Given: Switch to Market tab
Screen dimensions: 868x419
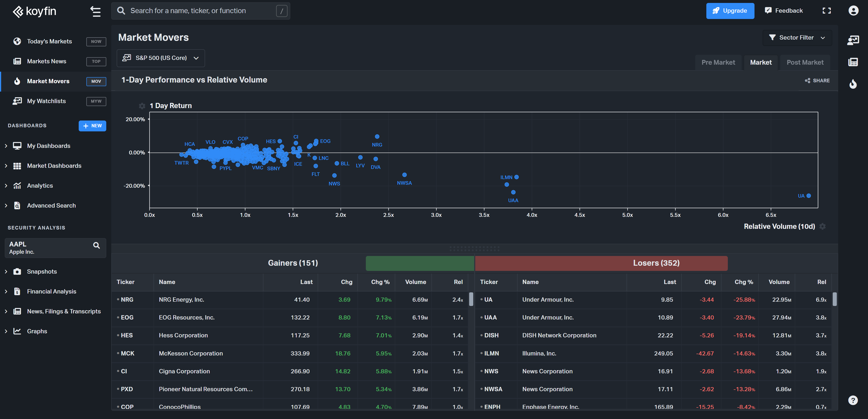Looking at the screenshot, I should (761, 63).
